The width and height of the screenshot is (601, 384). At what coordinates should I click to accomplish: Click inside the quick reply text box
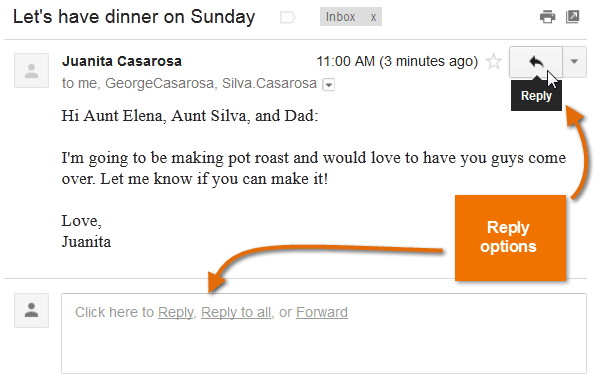[324, 333]
